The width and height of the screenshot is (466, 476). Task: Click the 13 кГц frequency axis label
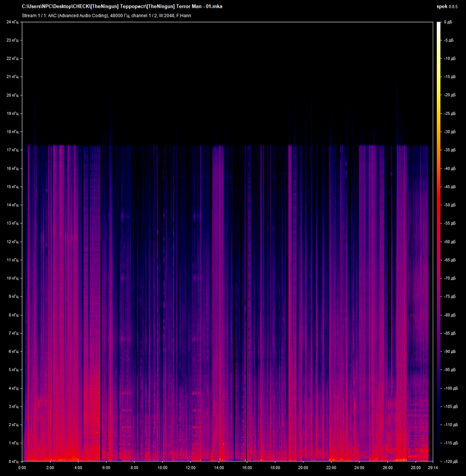coord(12,223)
